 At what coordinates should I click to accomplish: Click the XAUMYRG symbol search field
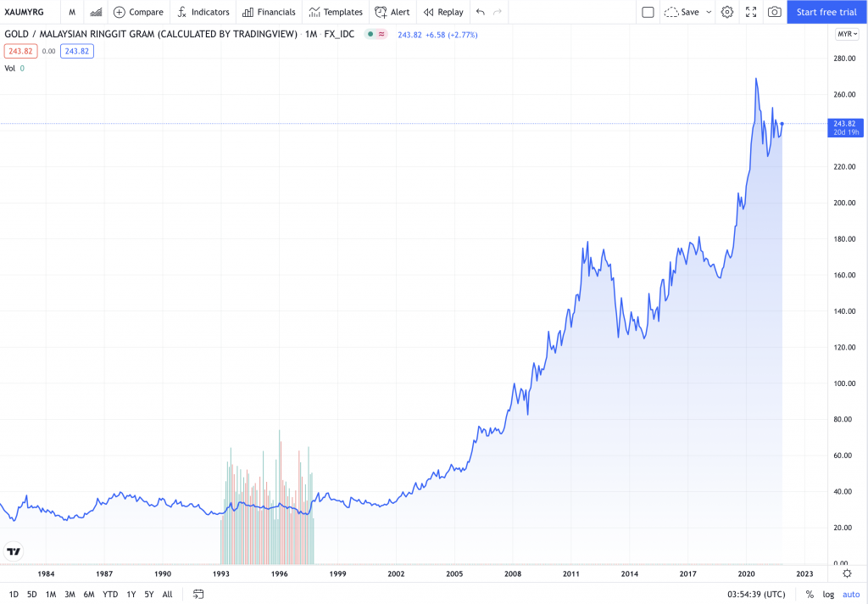[27, 12]
